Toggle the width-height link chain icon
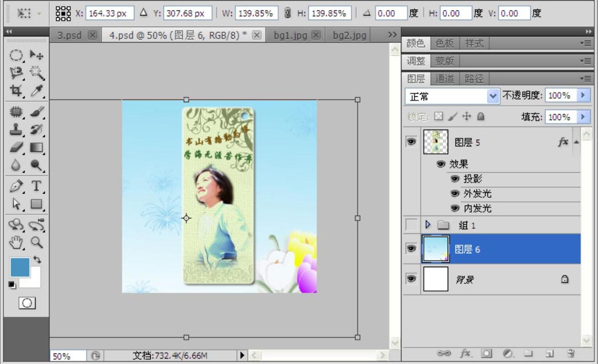The image size is (598, 364). (287, 13)
